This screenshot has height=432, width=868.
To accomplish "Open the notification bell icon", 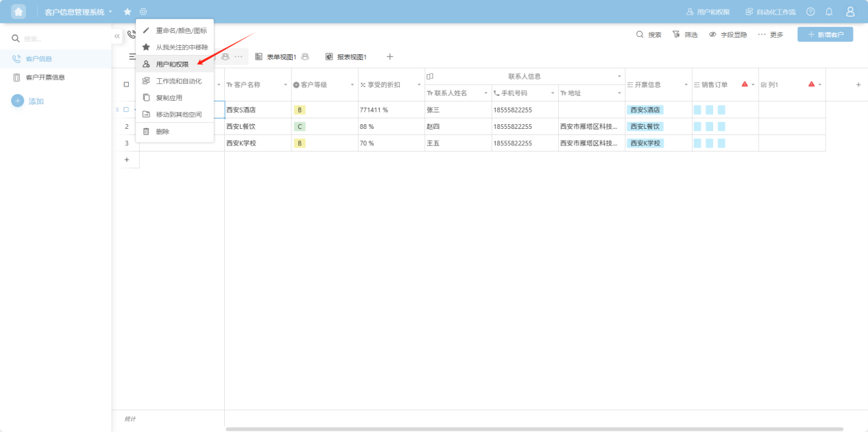I will pyautogui.click(x=829, y=12).
